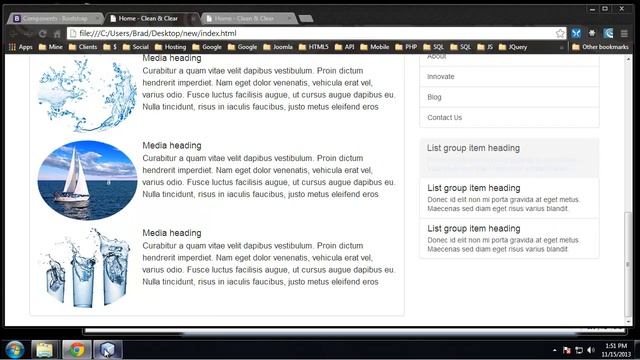Open the Hosting bookmarks folder

click(170, 47)
